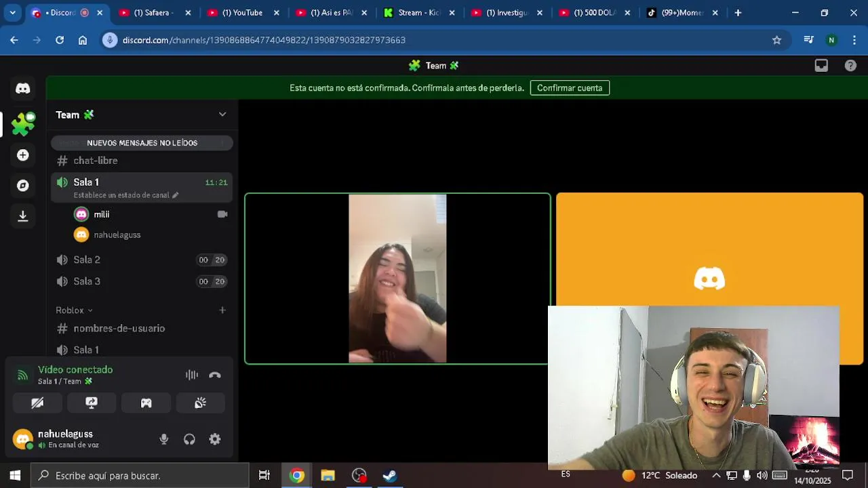The width and height of the screenshot is (868, 488).
Task: Deafen with the headphones icon
Action: [x=189, y=439]
